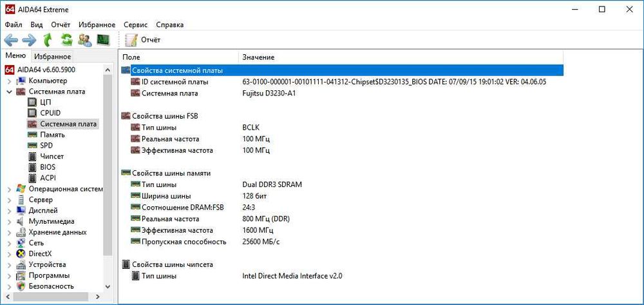Refresh using the green arrows toolbar icon
Image resolution: width=644 pixels, height=305 pixels.
(66, 40)
